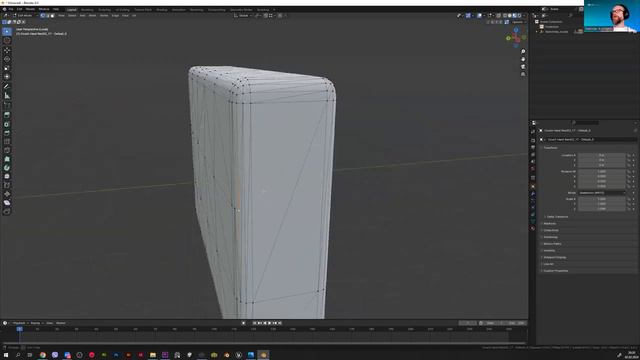
Task: Click the timeline playhead marker
Action: (x=19, y=329)
